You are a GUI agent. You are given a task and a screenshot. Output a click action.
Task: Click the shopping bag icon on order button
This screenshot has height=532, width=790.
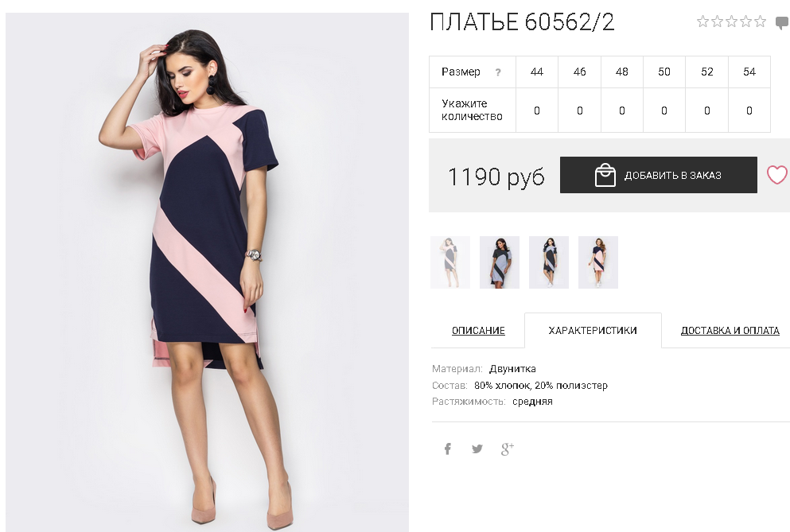coord(605,175)
